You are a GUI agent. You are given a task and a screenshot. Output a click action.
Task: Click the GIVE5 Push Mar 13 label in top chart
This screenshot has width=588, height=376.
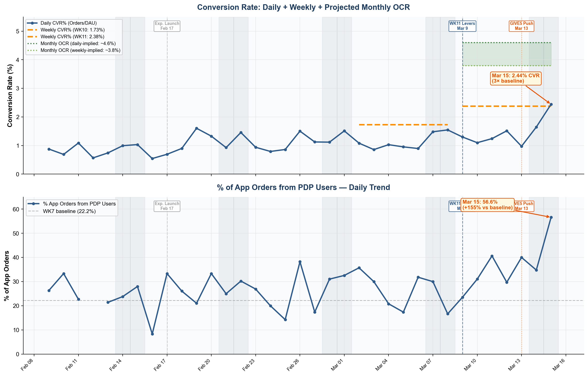pyautogui.click(x=521, y=26)
